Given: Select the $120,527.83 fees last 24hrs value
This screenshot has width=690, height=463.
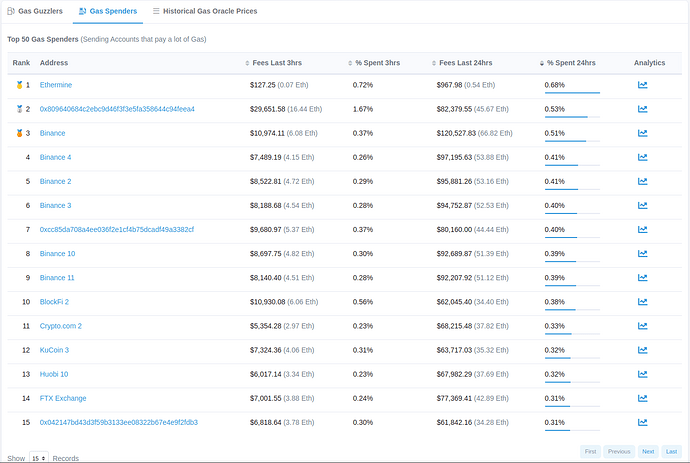Looking at the screenshot, I should pos(456,133).
